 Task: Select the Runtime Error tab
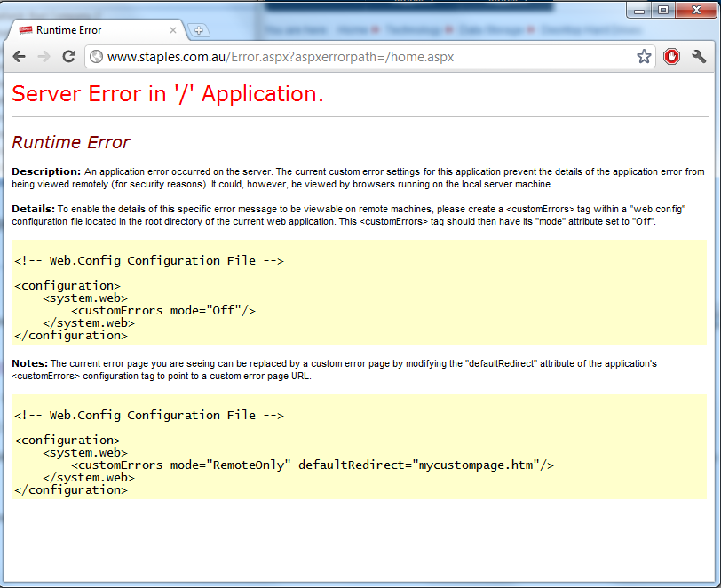(96, 30)
